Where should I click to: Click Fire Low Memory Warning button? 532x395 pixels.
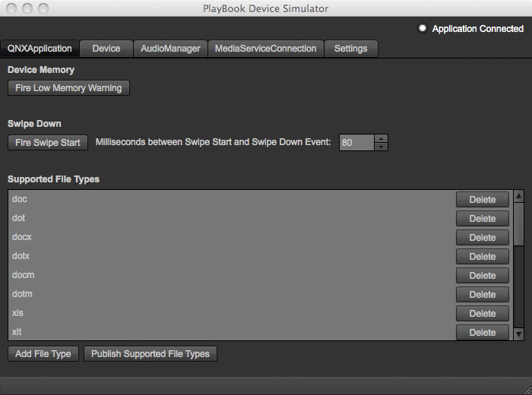[x=68, y=88]
